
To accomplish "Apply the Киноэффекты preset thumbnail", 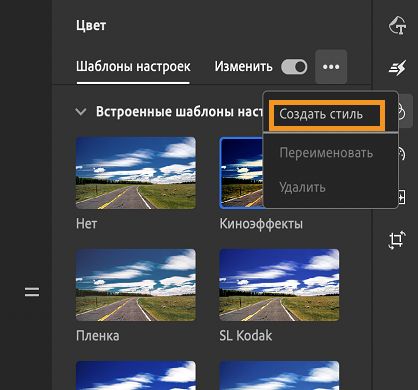I will pos(241,173).
